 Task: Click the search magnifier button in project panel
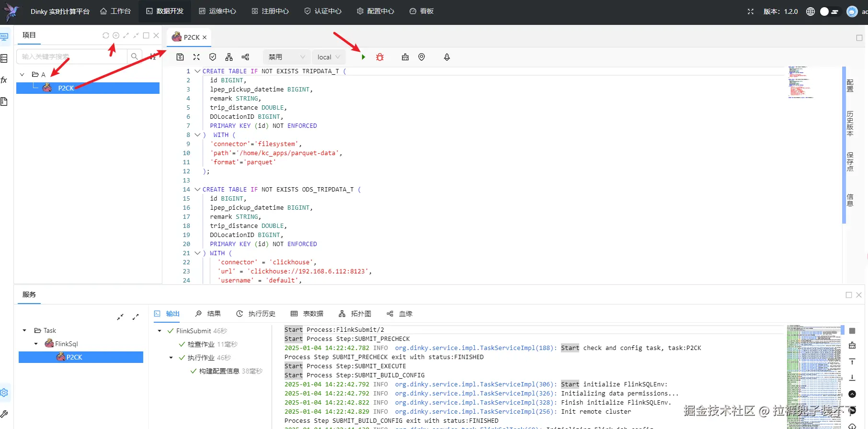tap(135, 56)
